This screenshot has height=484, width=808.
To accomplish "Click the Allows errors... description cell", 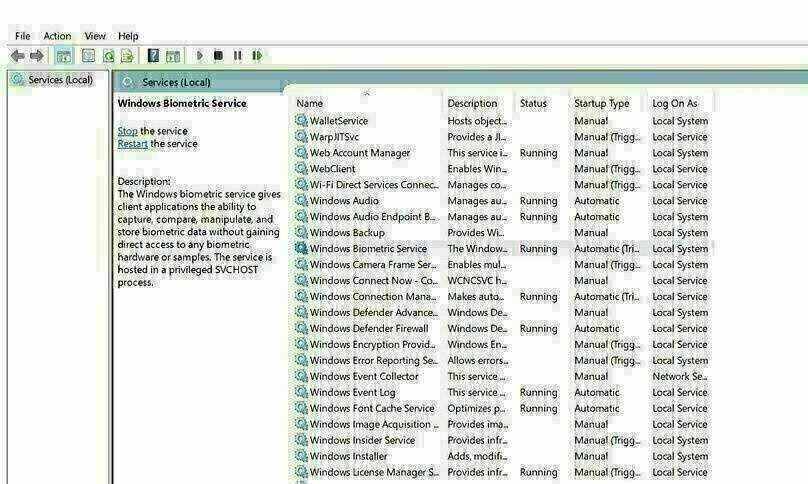I will point(478,360).
